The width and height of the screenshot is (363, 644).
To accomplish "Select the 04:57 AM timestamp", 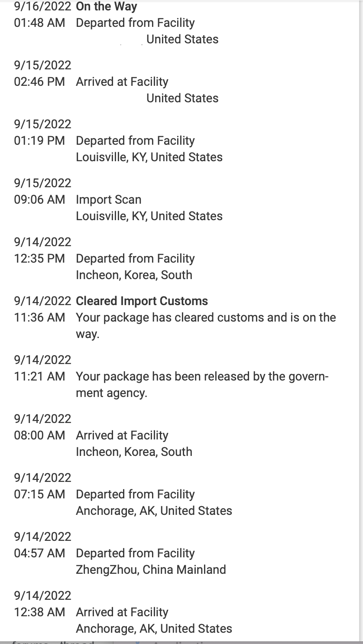I will 39,553.
